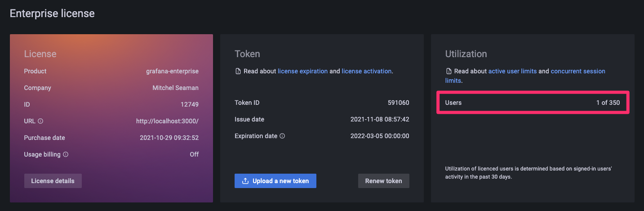Select the Users 1 of 350 row
Image resolution: width=644 pixels, height=211 pixels.
pos(533,103)
